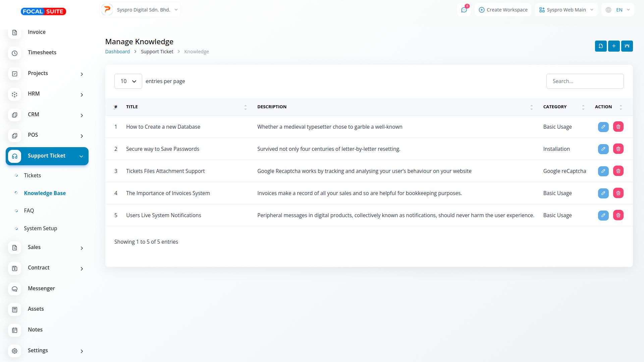Expand the HRM sidebar menu

tap(47, 94)
